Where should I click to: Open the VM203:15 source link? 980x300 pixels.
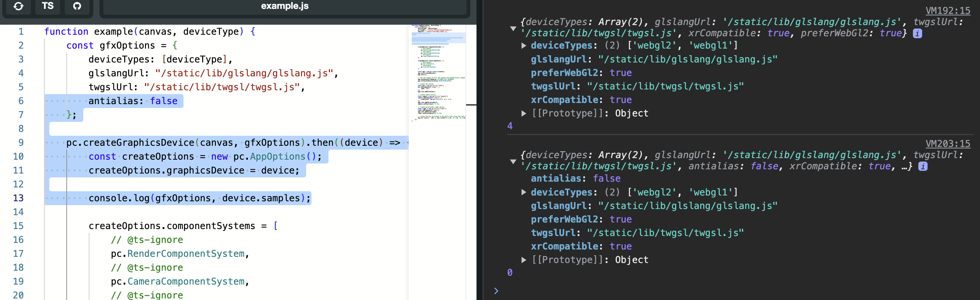tap(948, 144)
